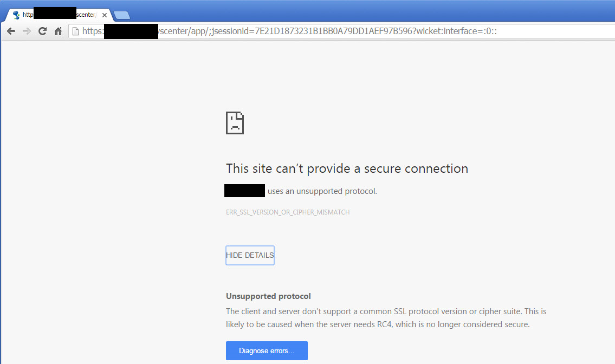
Task: Close the scenter tab with its X
Action: click(x=105, y=15)
